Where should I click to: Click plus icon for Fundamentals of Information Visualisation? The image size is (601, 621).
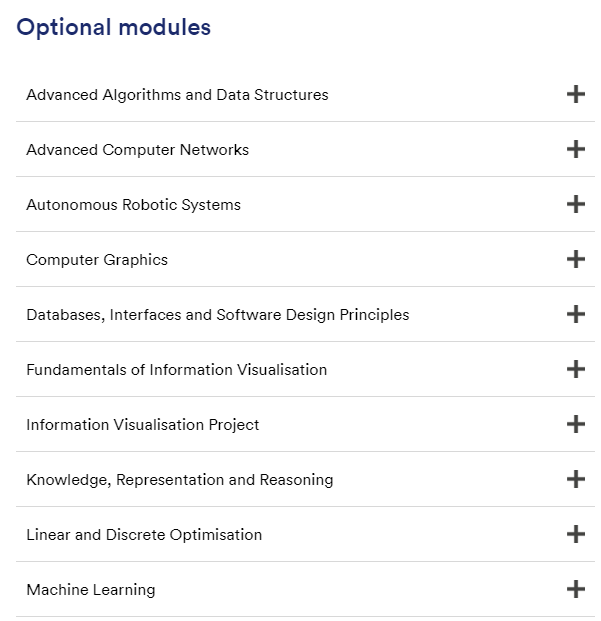coord(575,370)
